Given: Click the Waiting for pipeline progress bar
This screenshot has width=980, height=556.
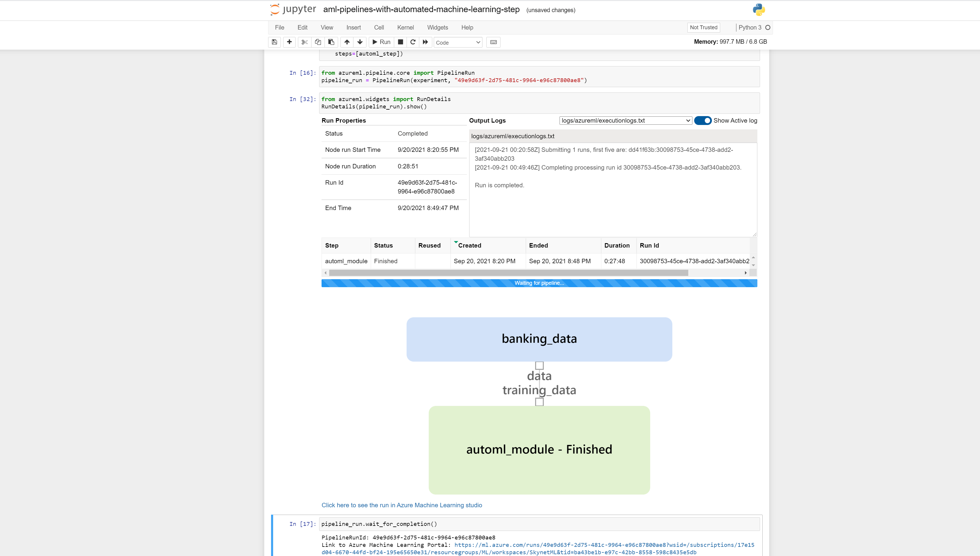Looking at the screenshot, I should [x=539, y=283].
